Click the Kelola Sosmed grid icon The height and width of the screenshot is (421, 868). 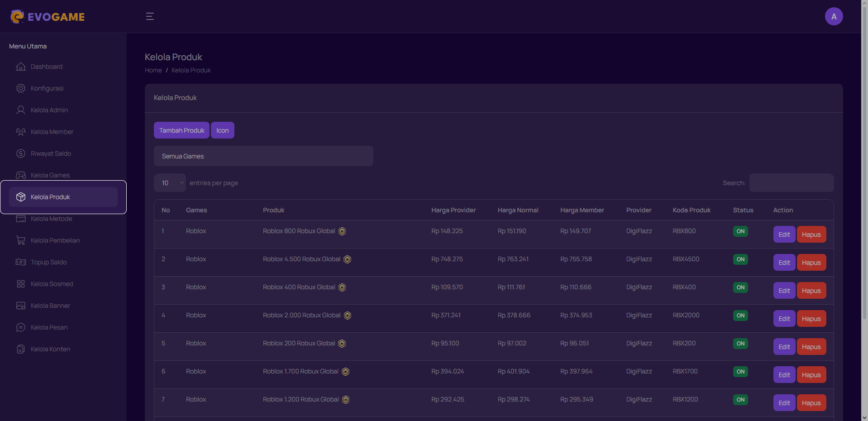coord(21,284)
